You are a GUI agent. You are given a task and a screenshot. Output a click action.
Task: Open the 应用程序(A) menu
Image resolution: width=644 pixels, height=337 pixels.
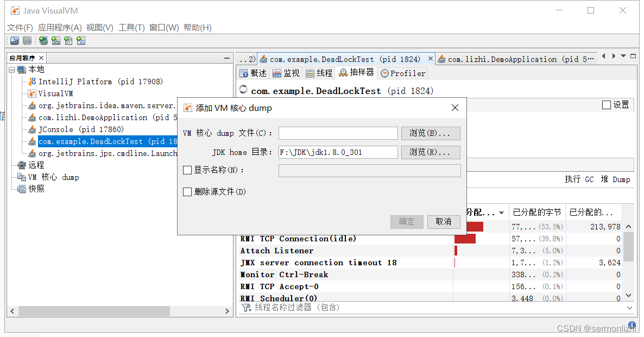point(60,28)
